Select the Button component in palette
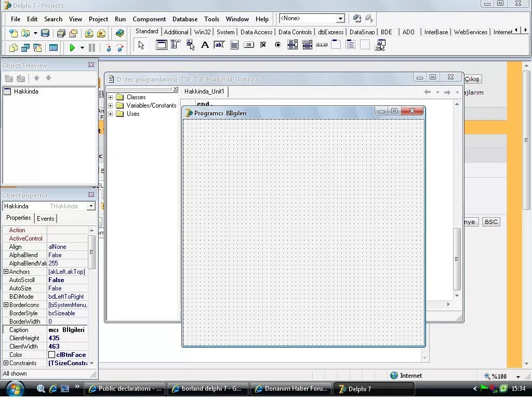This screenshot has width=532, height=399. tap(249, 45)
